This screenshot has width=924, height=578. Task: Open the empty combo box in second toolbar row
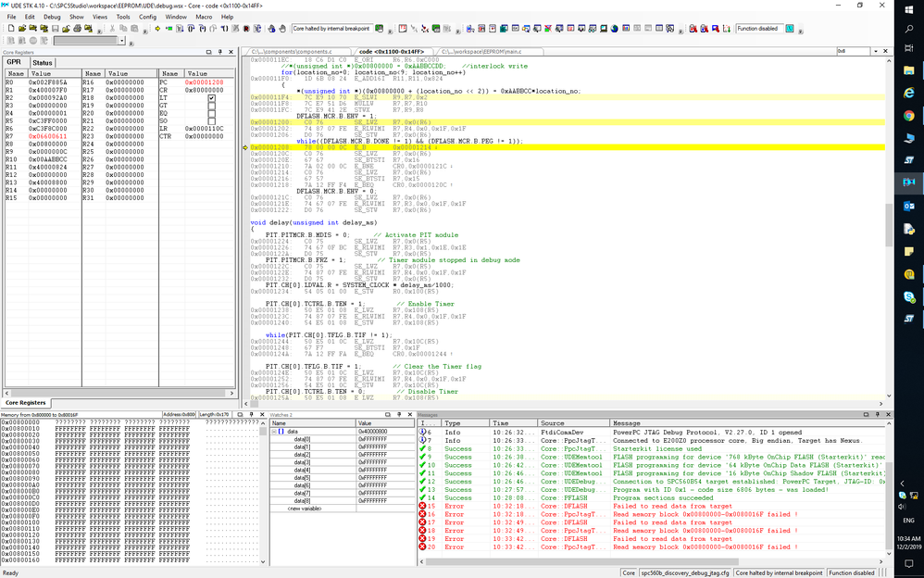pyautogui.click(x=122, y=41)
